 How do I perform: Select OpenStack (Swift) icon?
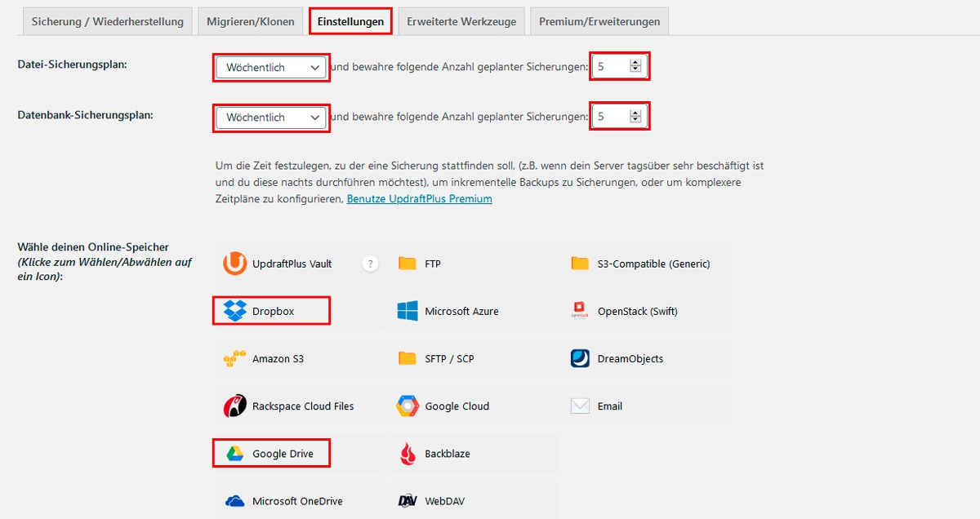(x=580, y=311)
